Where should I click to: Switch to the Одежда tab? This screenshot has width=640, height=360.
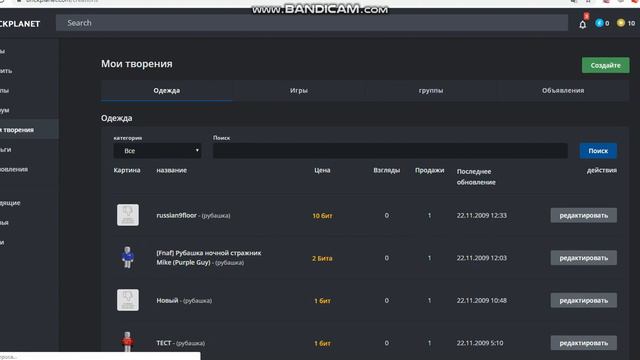(167, 91)
